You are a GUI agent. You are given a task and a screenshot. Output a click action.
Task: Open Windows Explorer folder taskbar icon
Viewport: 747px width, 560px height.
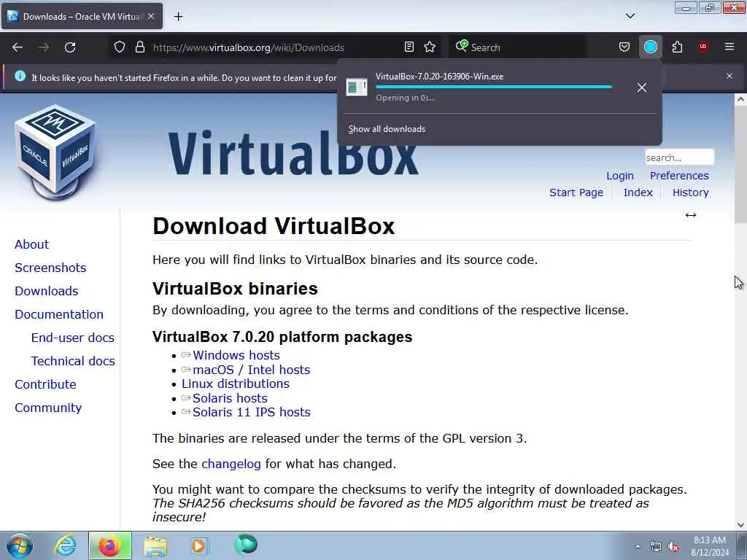155,546
